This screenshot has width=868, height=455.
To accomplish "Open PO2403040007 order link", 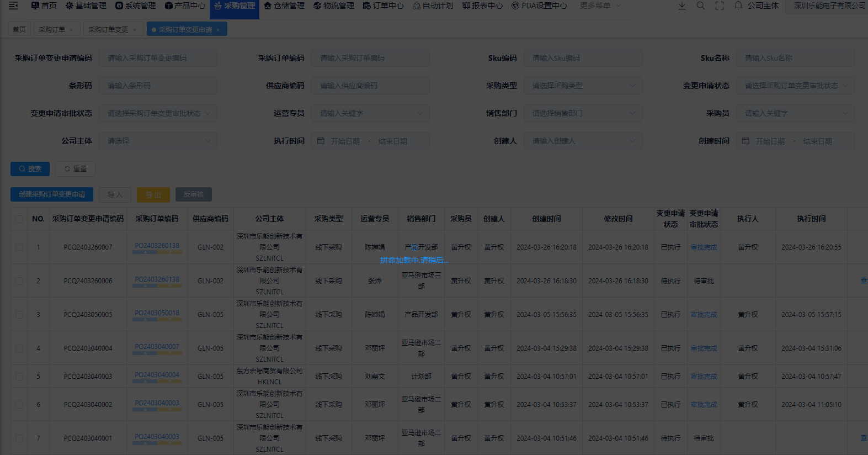I will pyautogui.click(x=157, y=347).
